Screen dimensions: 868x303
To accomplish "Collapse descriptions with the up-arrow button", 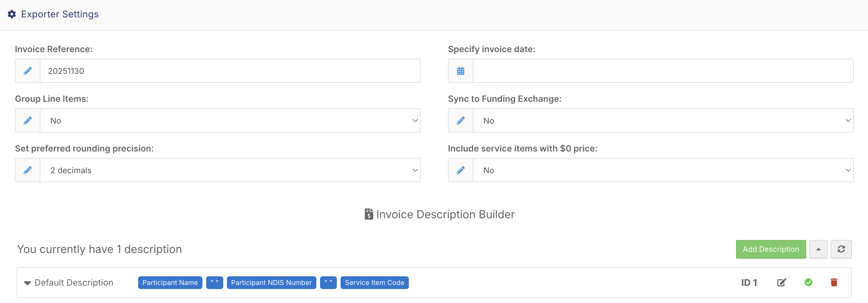I will (x=818, y=249).
